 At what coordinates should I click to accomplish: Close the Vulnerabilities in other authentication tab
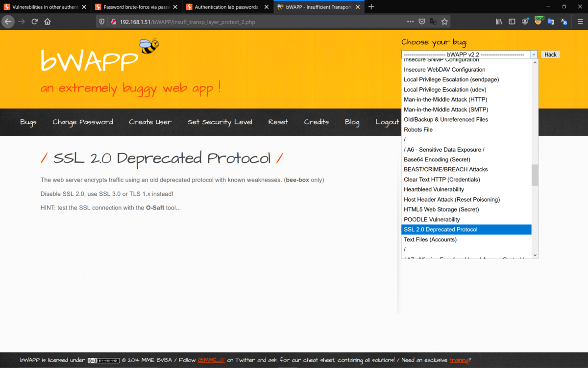(84, 7)
